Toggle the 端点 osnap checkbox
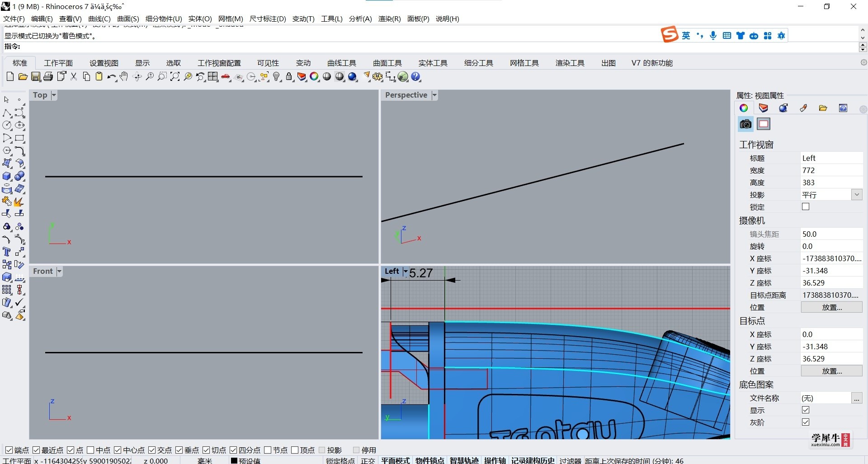 9,450
